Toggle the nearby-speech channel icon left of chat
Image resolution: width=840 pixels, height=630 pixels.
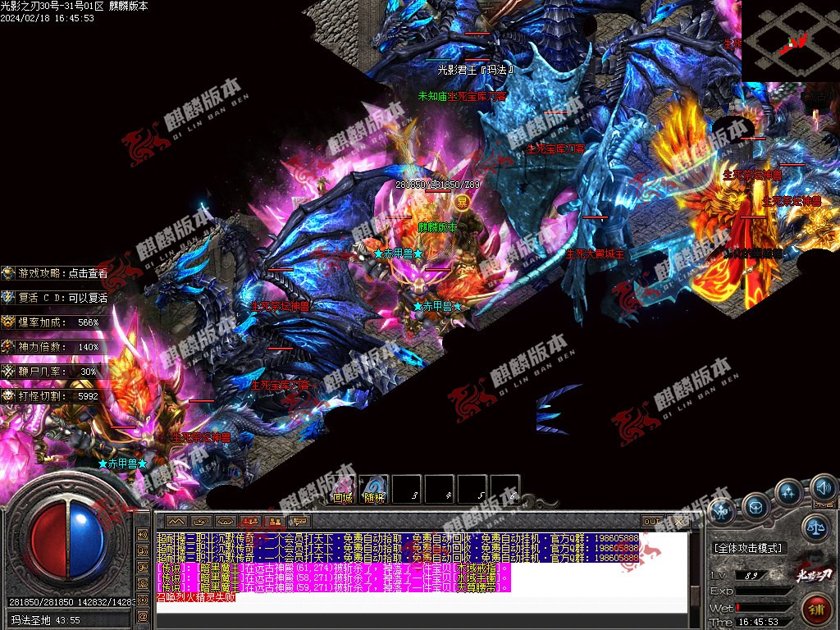pyautogui.click(x=143, y=534)
